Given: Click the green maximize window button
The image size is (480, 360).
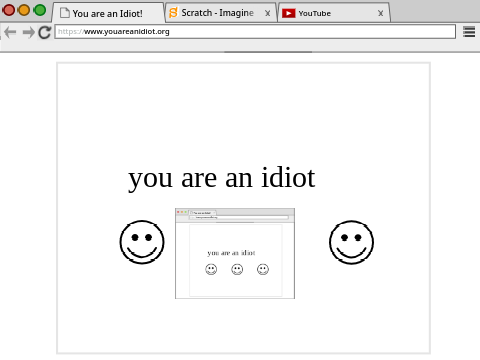Looking at the screenshot, I should pyautogui.click(x=40, y=10).
